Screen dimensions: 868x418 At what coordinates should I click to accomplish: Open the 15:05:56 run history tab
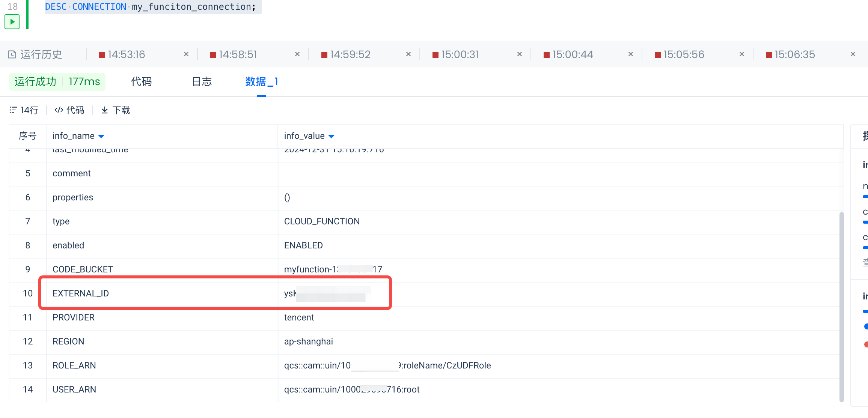click(683, 54)
